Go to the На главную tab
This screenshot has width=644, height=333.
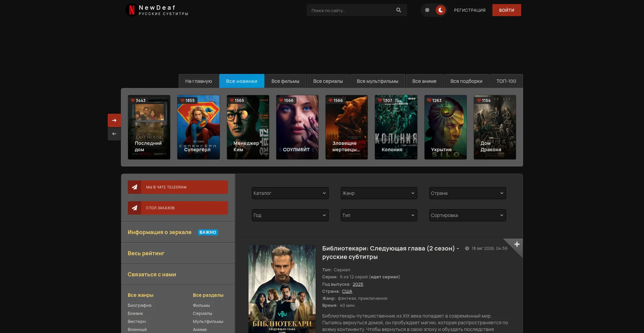[199, 81]
